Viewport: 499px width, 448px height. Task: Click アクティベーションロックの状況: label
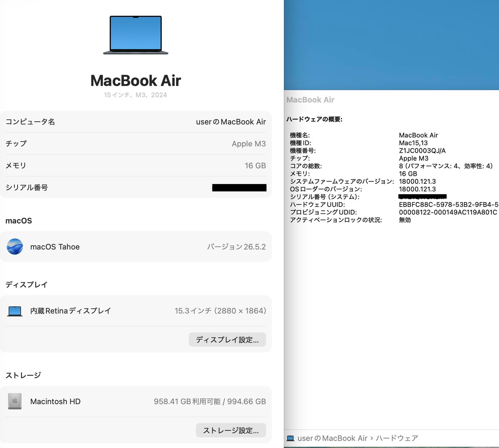[x=336, y=220]
